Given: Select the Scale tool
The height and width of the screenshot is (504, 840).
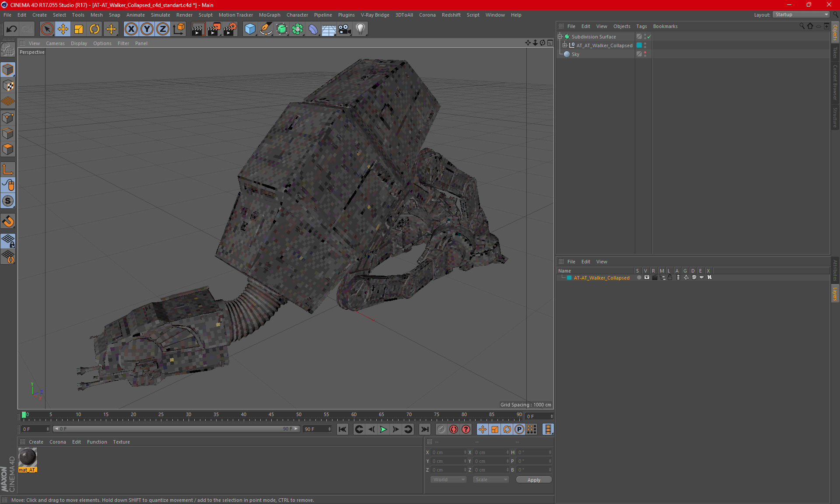Looking at the screenshot, I should (x=79, y=29).
